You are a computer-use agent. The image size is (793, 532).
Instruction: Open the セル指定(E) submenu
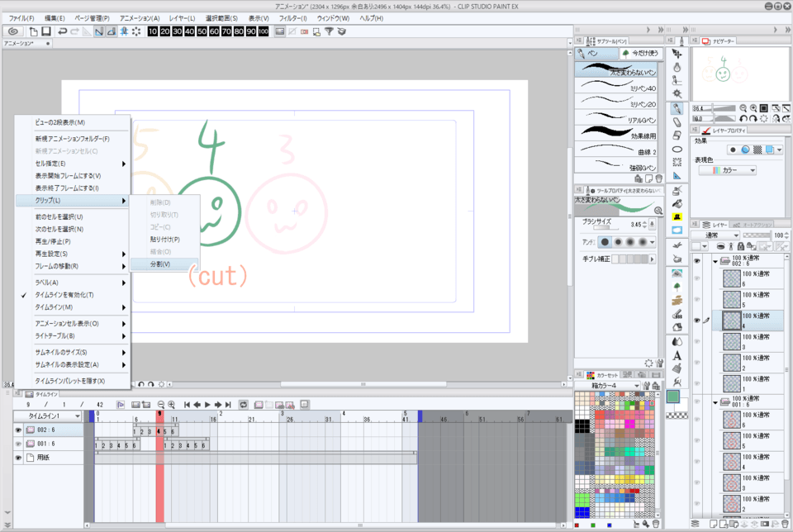point(73,164)
